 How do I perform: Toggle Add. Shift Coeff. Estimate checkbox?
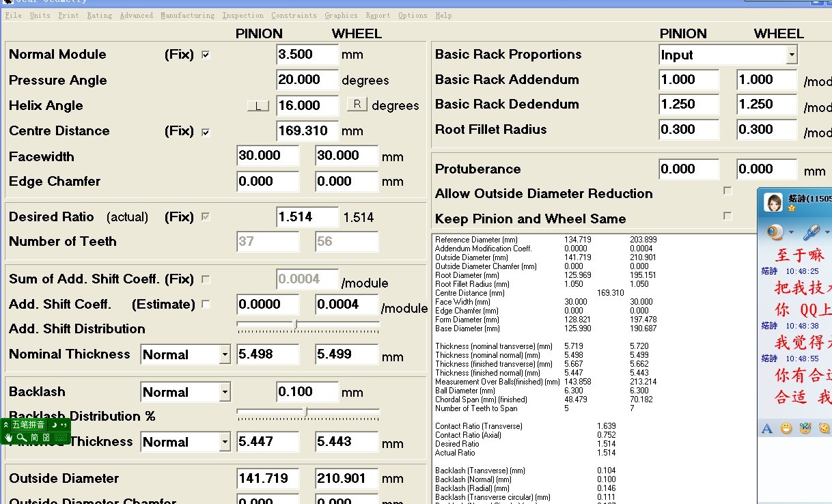point(206,305)
